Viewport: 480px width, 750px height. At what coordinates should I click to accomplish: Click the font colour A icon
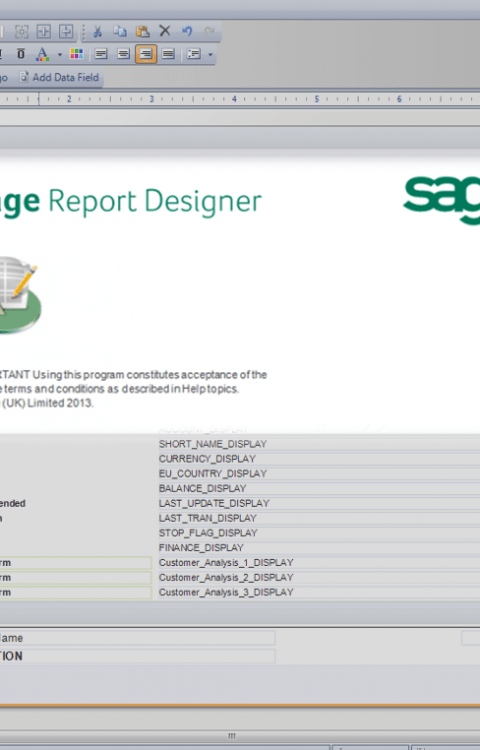(x=43, y=54)
